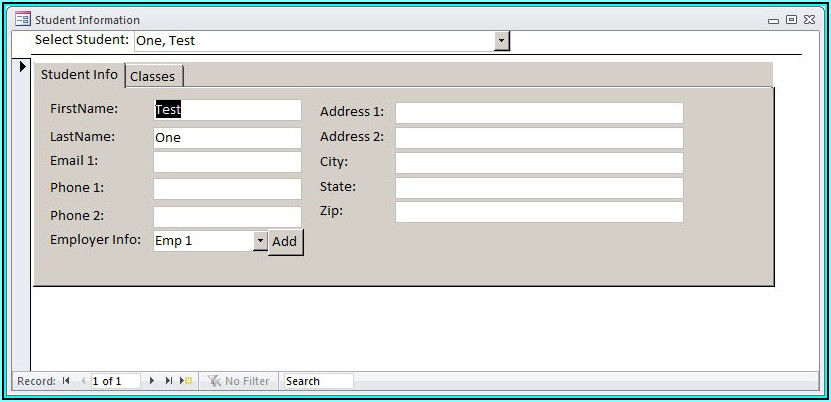Viewport: 831px width, 402px height.
Task: Click the Address 2 text box
Action: (539, 138)
